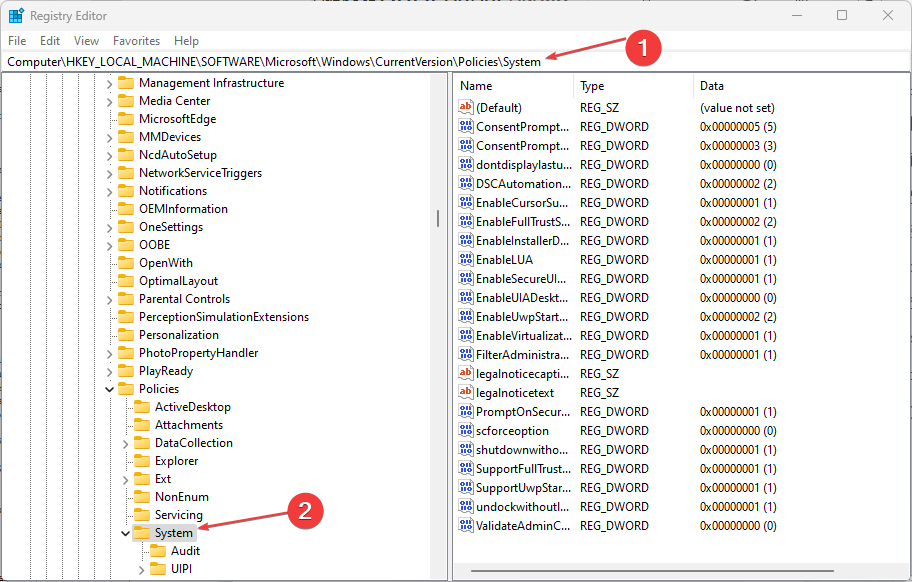Collapse the Policies tree node

click(x=109, y=389)
